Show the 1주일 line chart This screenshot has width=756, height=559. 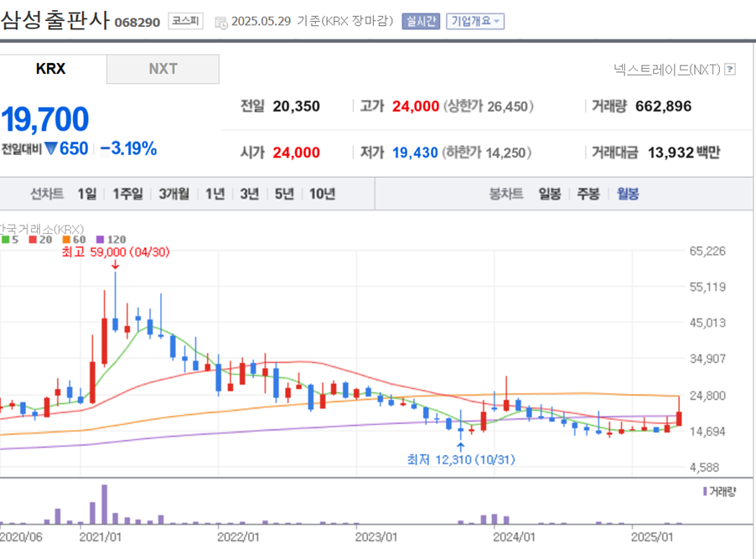click(x=127, y=194)
